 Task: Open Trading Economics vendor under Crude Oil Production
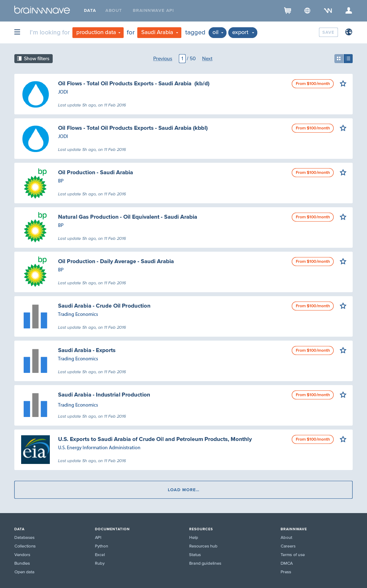point(78,314)
